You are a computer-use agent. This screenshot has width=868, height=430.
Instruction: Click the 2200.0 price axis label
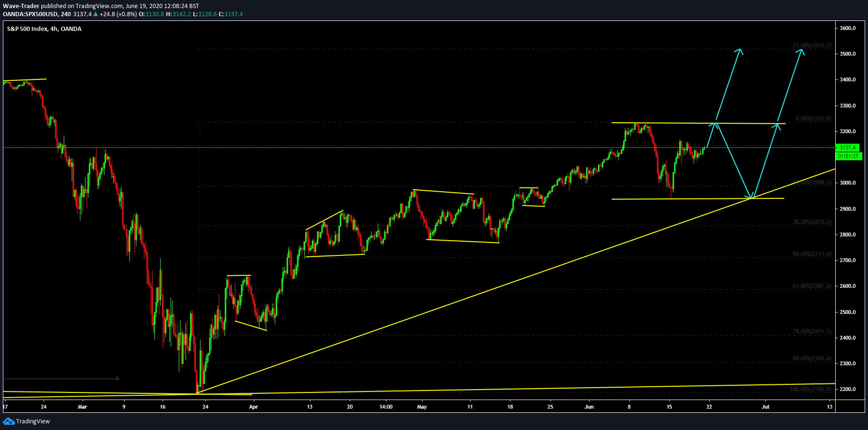[848, 389]
